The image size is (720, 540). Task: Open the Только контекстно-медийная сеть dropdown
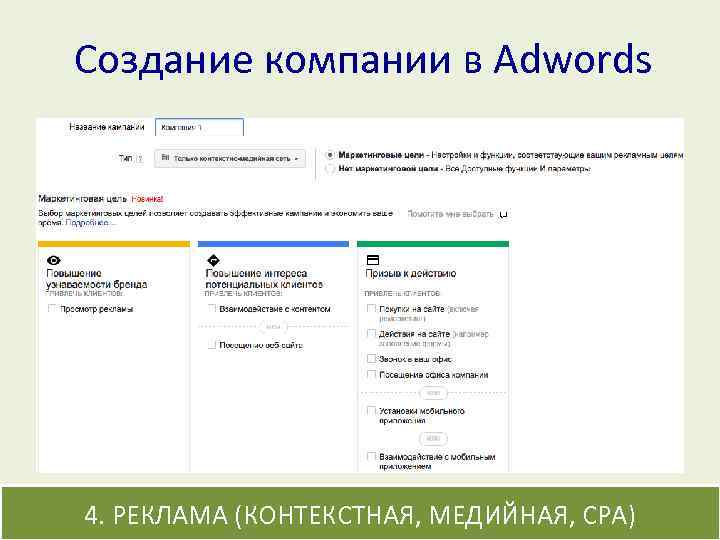click(x=230, y=158)
